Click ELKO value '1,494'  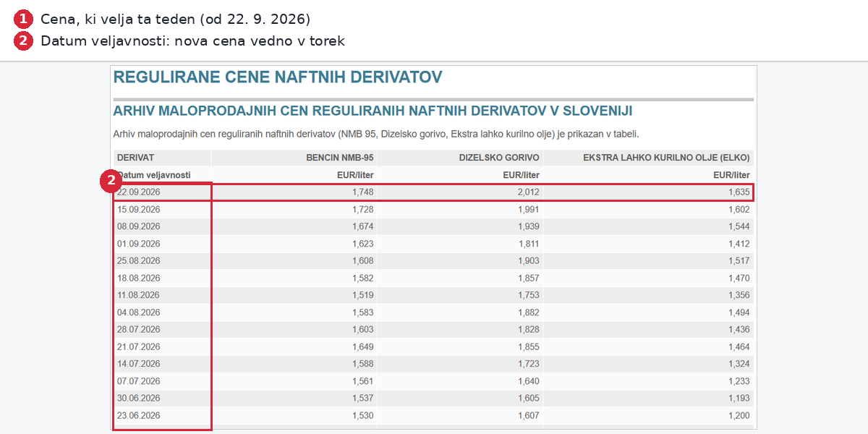tap(739, 312)
